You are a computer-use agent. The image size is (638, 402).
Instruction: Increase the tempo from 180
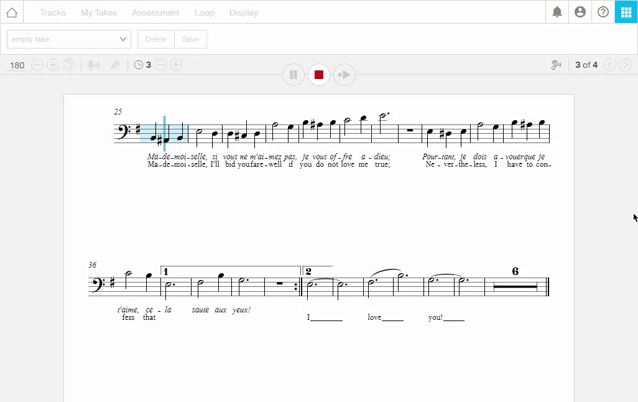[x=52, y=65]
